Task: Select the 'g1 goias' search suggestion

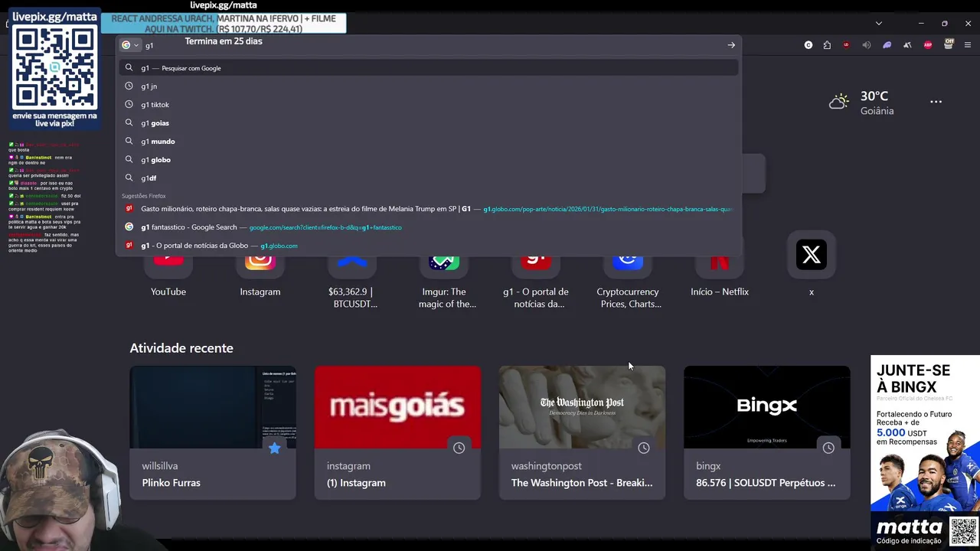Action: coord(429,123)
